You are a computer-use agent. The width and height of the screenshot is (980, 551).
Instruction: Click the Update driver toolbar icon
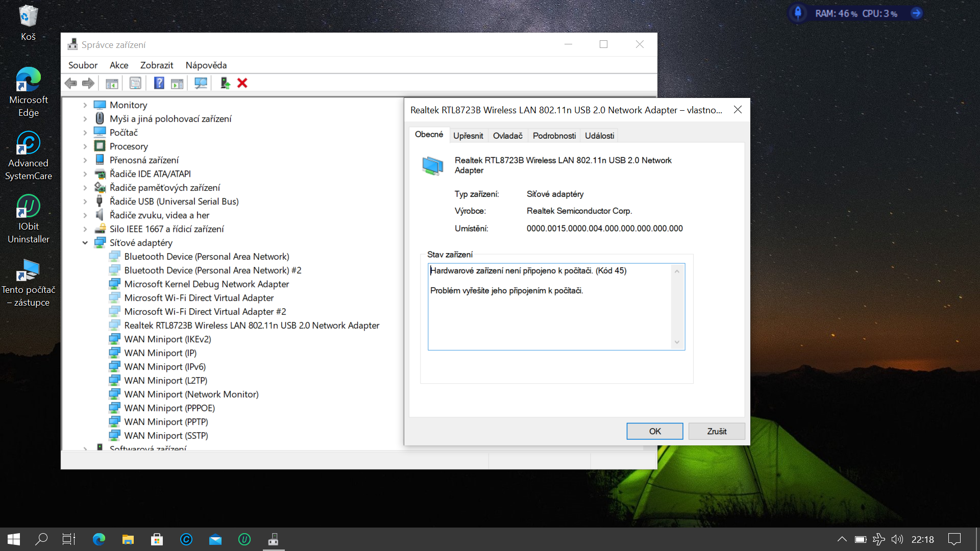click(225, 83)
